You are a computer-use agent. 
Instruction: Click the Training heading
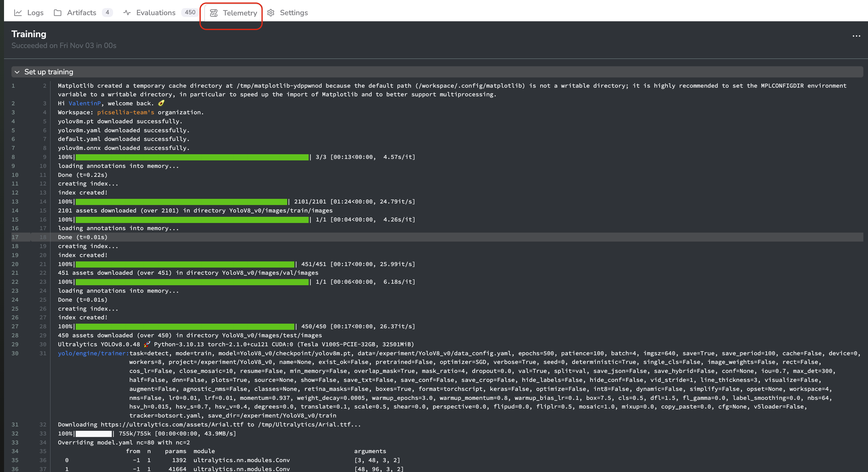pyautogui.click(x=29, y=34)
